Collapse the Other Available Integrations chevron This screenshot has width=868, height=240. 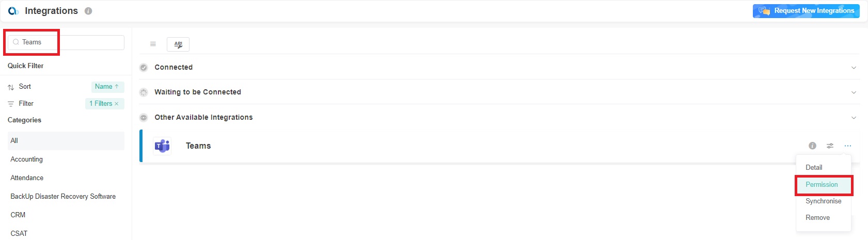pos(854,118)
